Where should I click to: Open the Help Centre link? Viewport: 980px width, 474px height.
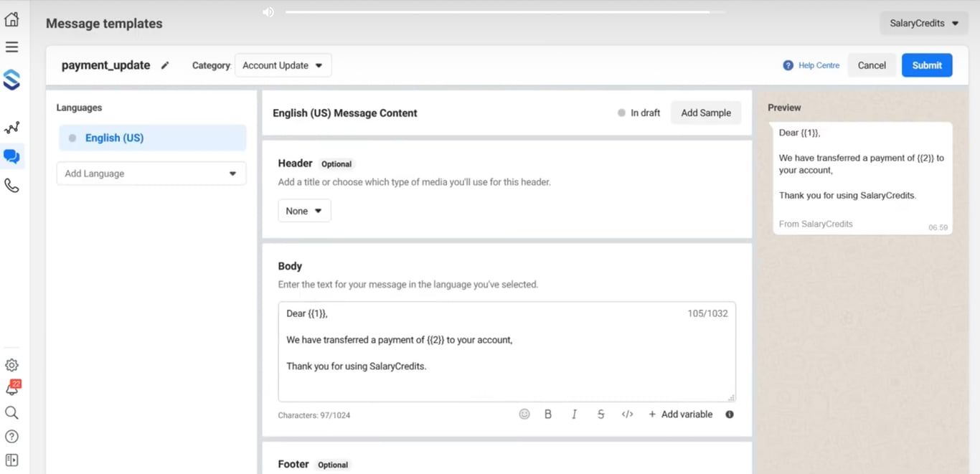818,65
